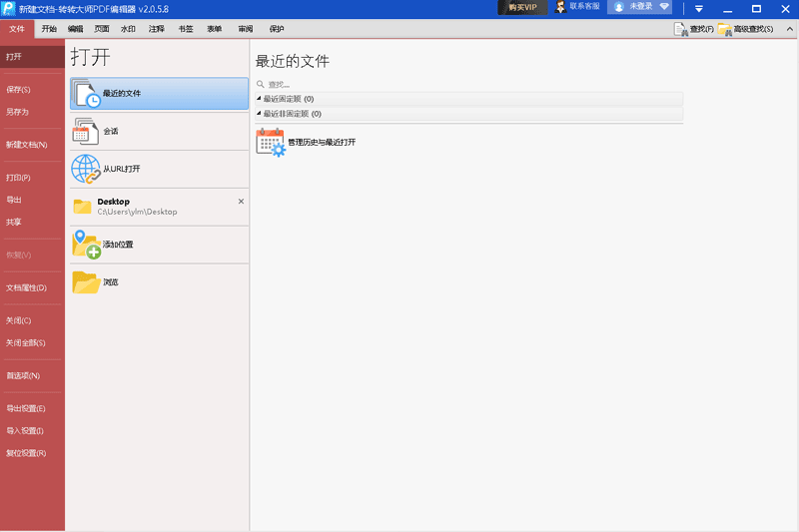Open the 浏览 browse folder icon
Viewport: 799px width, 532px height.
coord(85,282)
